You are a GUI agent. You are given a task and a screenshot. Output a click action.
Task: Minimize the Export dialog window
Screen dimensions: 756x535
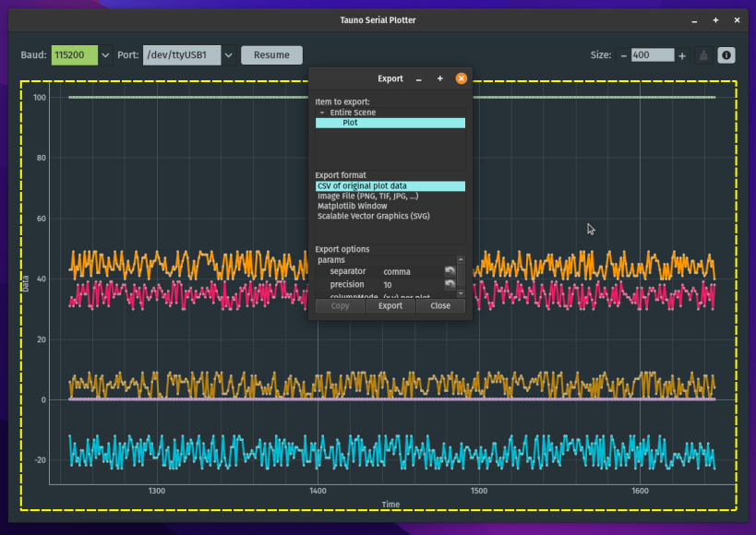419,78
